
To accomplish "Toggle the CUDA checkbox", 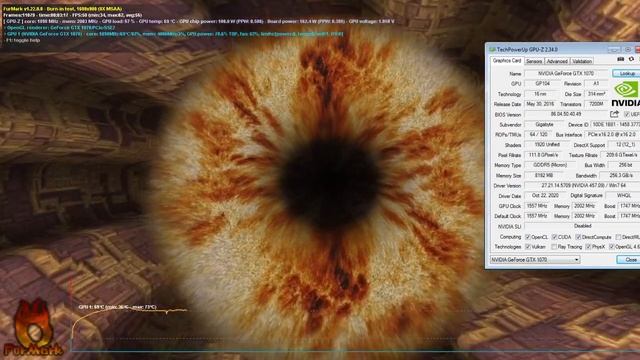I will point(554,237).
